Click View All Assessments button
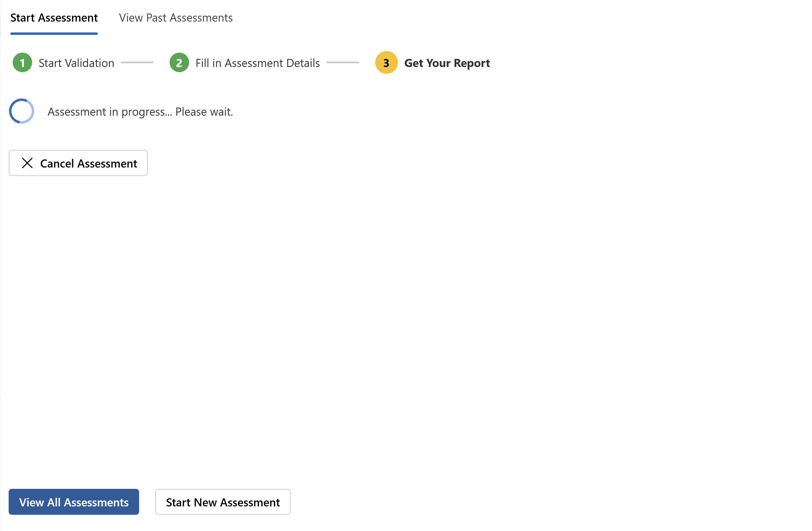812x531 pixels. pyautogui.click(x=74, y=502)
